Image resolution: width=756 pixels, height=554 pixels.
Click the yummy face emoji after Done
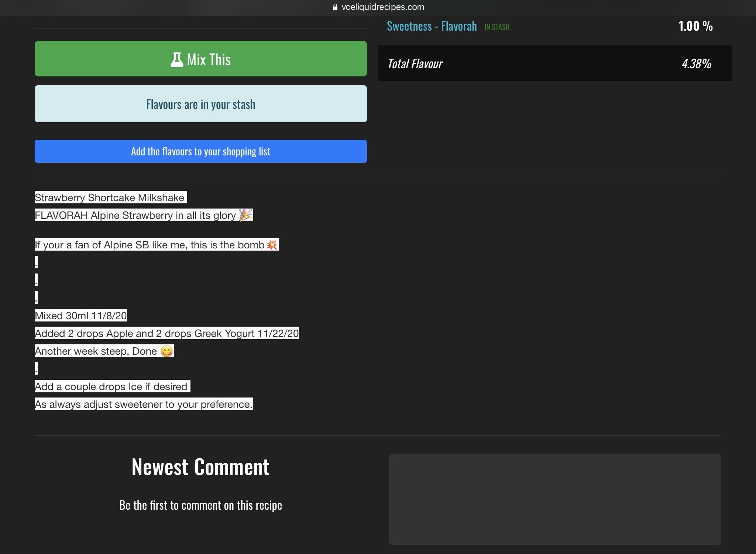click(x=167, y=351)
